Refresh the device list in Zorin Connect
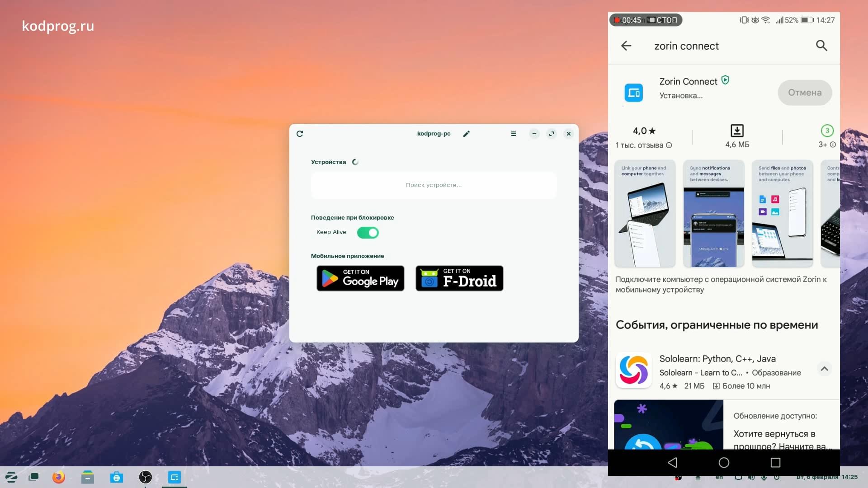 pos(300,134)
